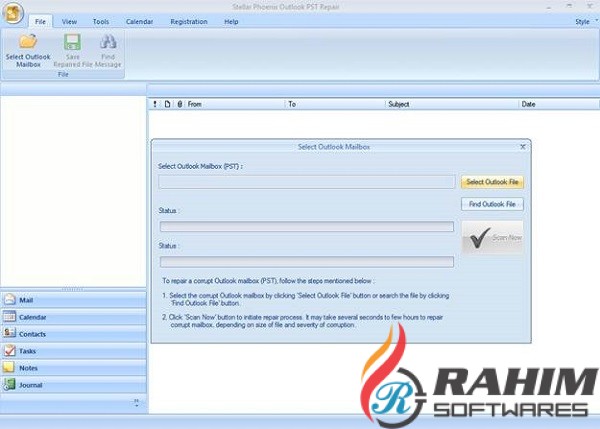Click the second Status progress bar
600x429 pixels.
click(307, 262)
